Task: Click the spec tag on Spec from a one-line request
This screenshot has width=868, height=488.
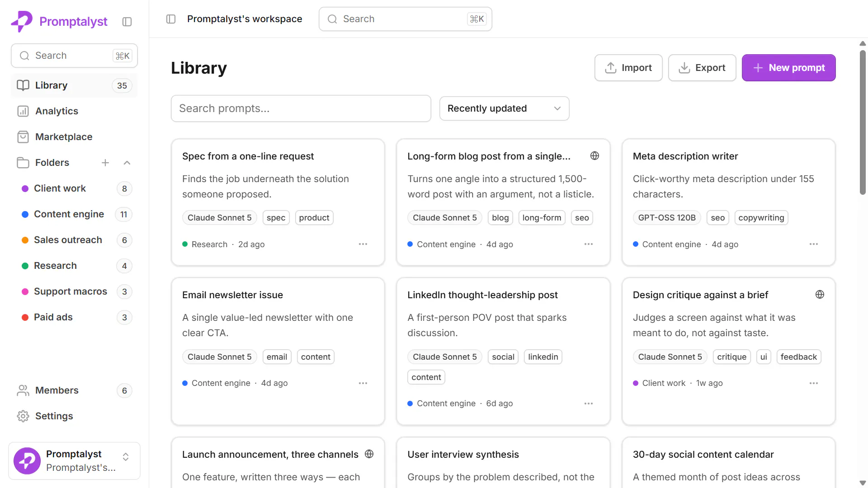Action: [x=276, y=218]
